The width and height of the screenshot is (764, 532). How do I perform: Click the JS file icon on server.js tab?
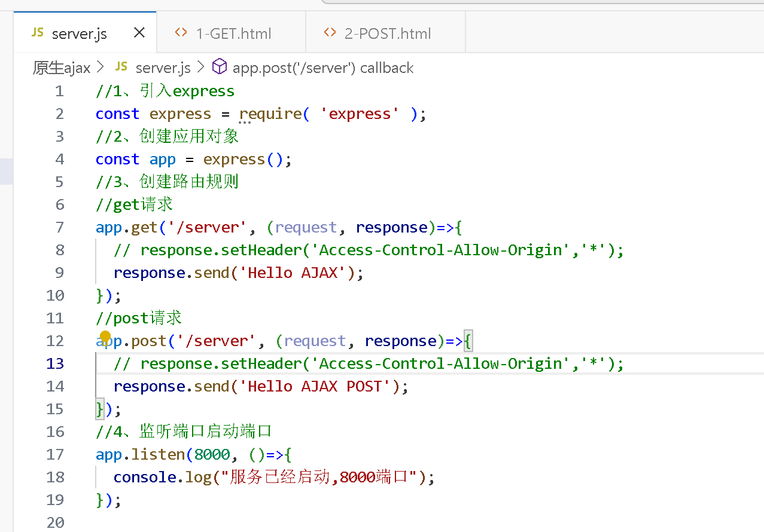click(x=38, y=33)
